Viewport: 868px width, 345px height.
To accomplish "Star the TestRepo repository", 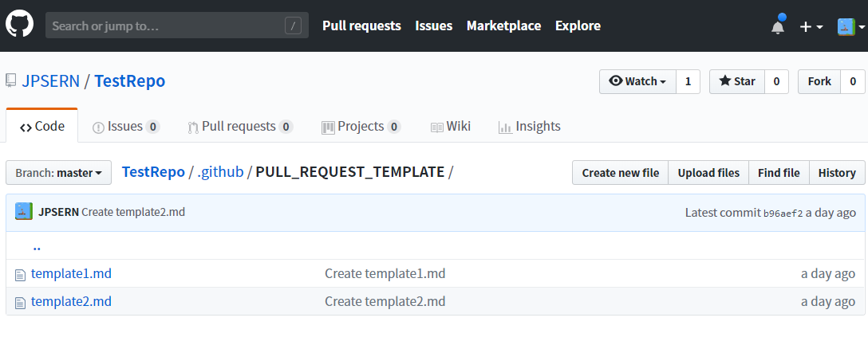I will click(736, 81).
